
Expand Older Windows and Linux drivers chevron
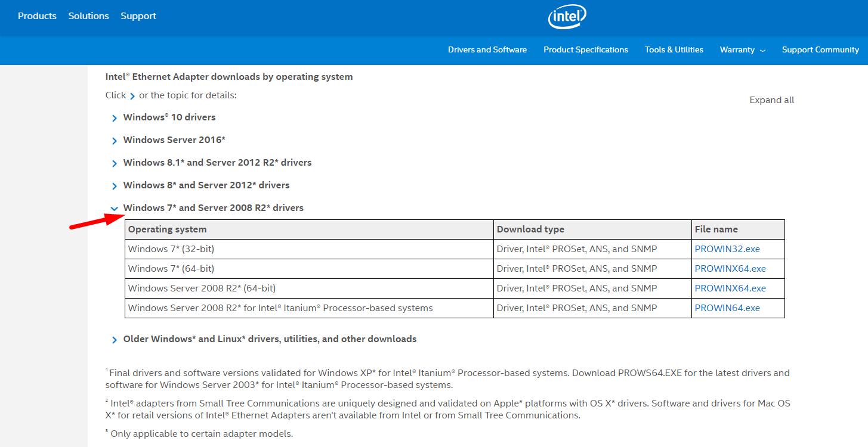pyautogui.click(x=115, y=340)
